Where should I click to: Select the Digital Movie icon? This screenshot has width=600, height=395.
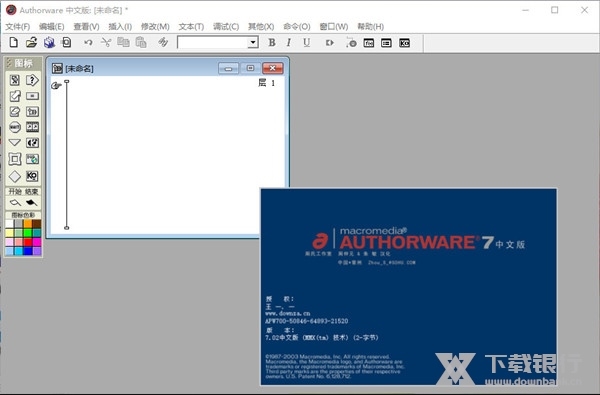pos(32,127)
